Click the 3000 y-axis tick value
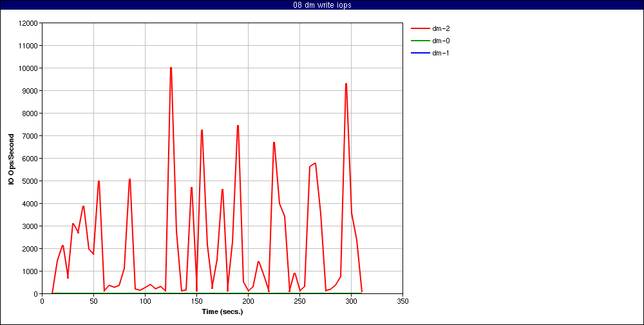This screenshot has width=644, height=325. click(x=31, y=226)
